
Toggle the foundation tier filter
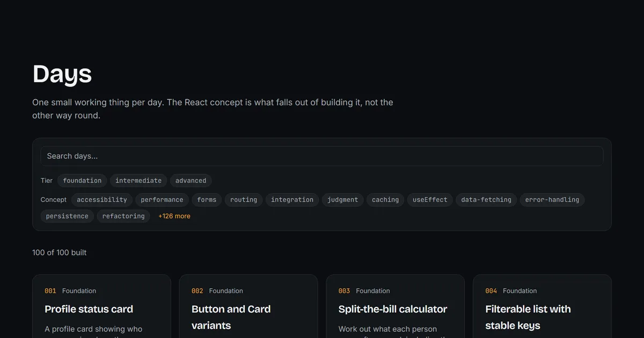click(x=82, y=181)
